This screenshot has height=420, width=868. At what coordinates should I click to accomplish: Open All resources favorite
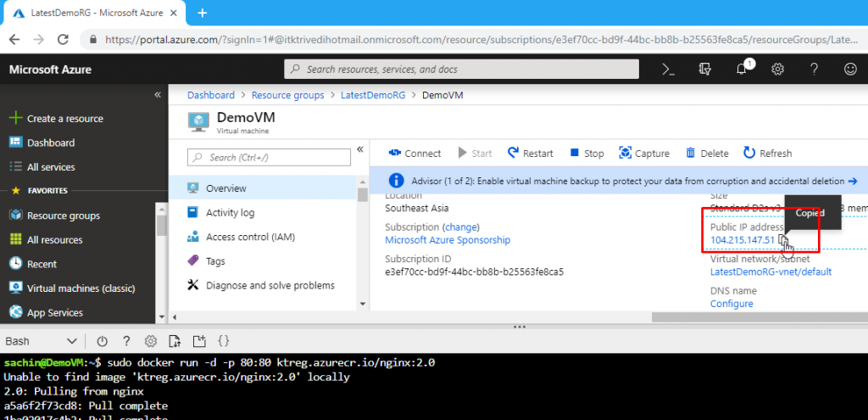coord(47,240)
